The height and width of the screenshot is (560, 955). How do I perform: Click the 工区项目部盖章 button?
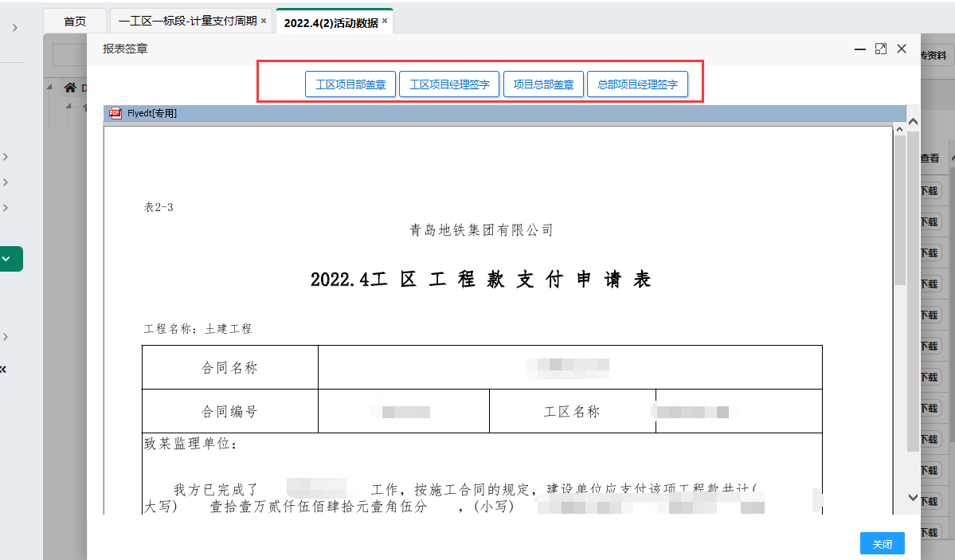click(x=350, y=84)
